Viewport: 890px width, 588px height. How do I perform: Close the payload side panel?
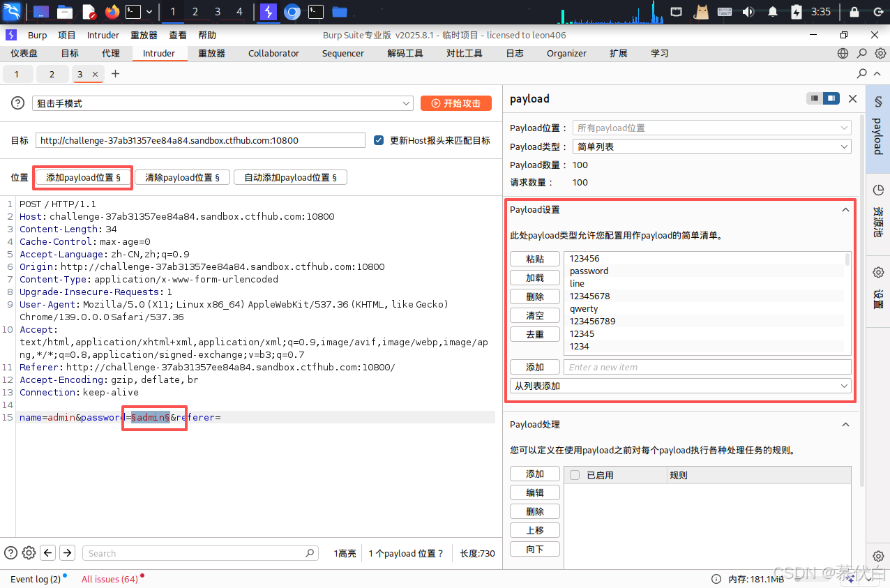(x=852, y=99)
